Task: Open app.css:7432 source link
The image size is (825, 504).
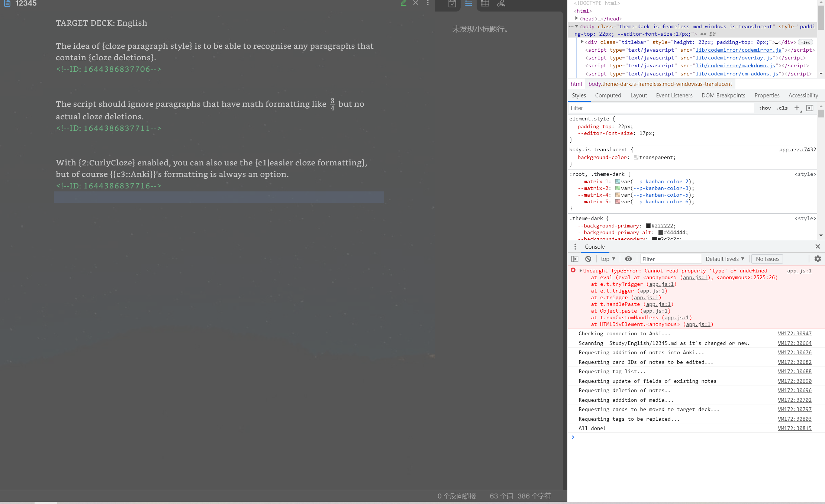Action: point(797,149)
